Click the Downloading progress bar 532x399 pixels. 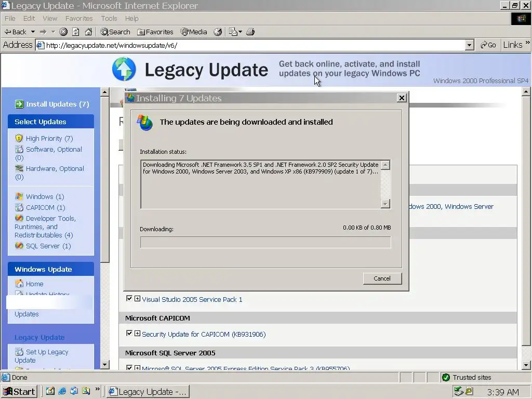coord(265,242)
